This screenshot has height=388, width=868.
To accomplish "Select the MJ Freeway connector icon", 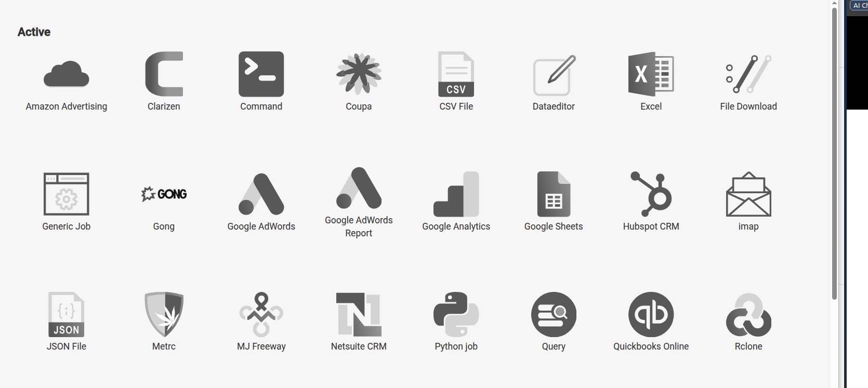I will coord(261,314).
